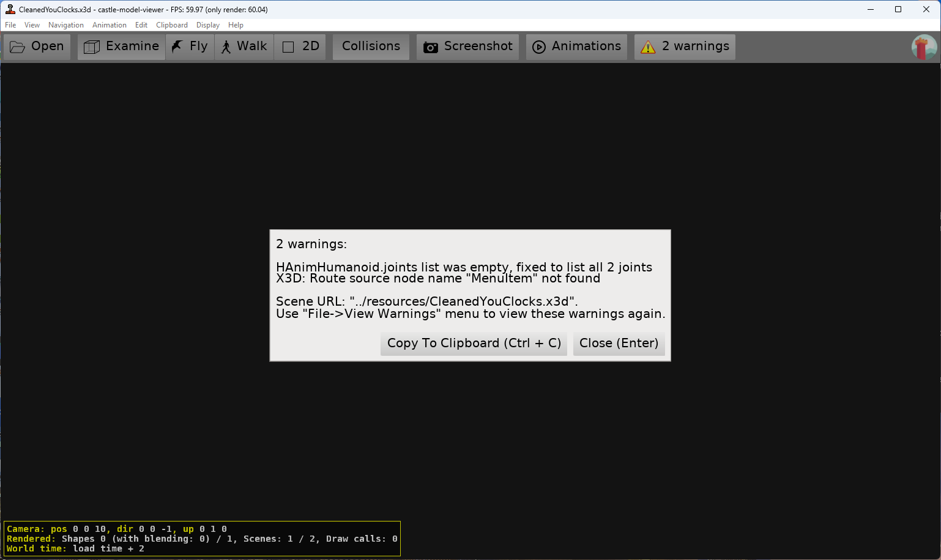Open the File menu

point(10,25)
